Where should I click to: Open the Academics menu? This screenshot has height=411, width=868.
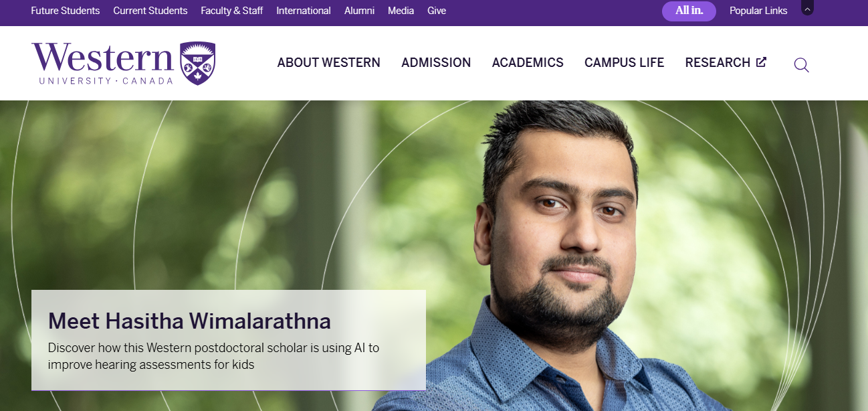(x=528, y=62)
